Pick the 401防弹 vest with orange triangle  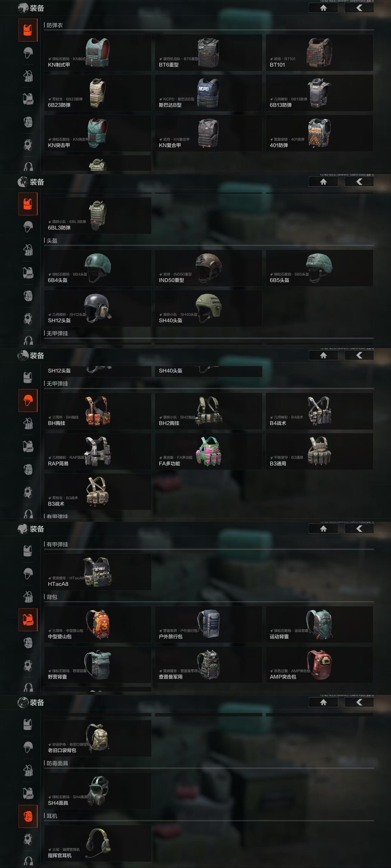pyautogui.click(x=319, y=133)
